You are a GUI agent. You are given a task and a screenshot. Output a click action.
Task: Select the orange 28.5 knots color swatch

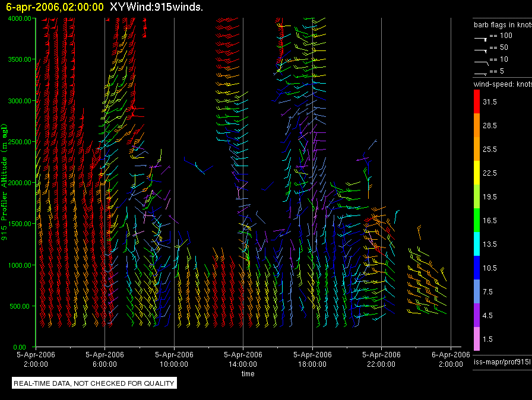click(477, 126)
